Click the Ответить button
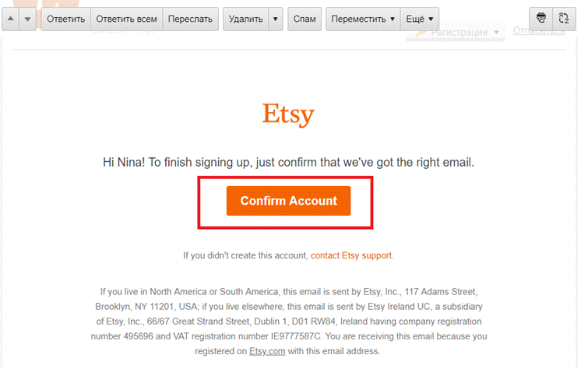 point(66,19)
